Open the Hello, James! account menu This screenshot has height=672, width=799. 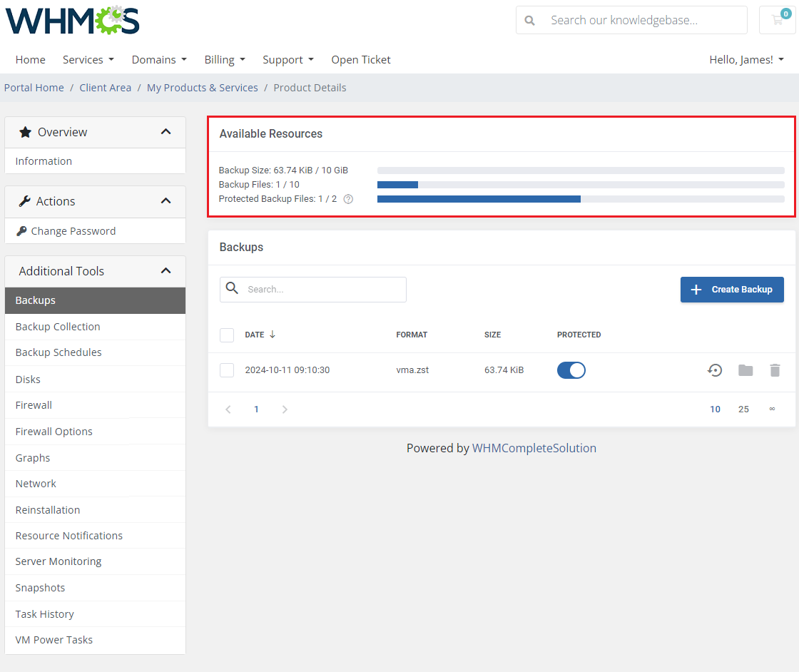click(x=746, y=60)
